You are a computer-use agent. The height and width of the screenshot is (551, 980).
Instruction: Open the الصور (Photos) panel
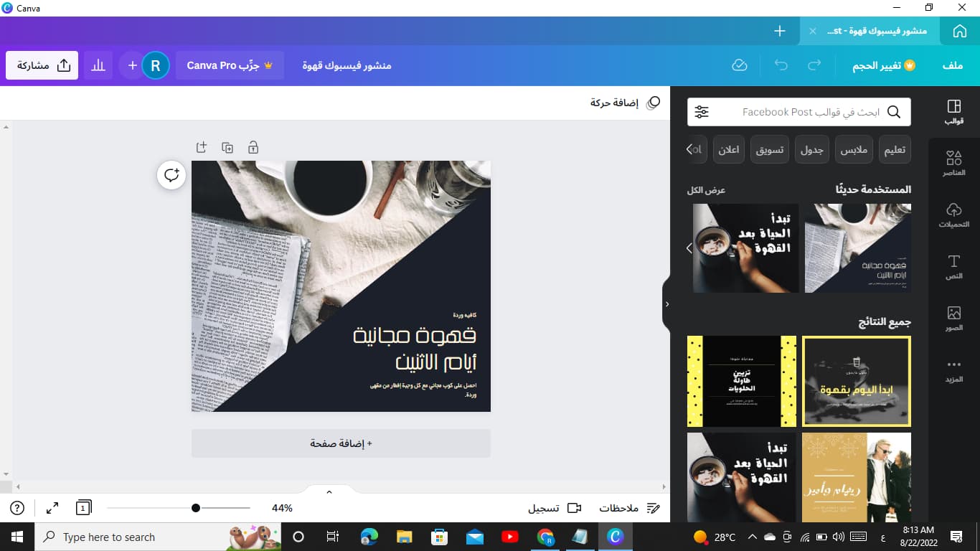click(953, 317)
